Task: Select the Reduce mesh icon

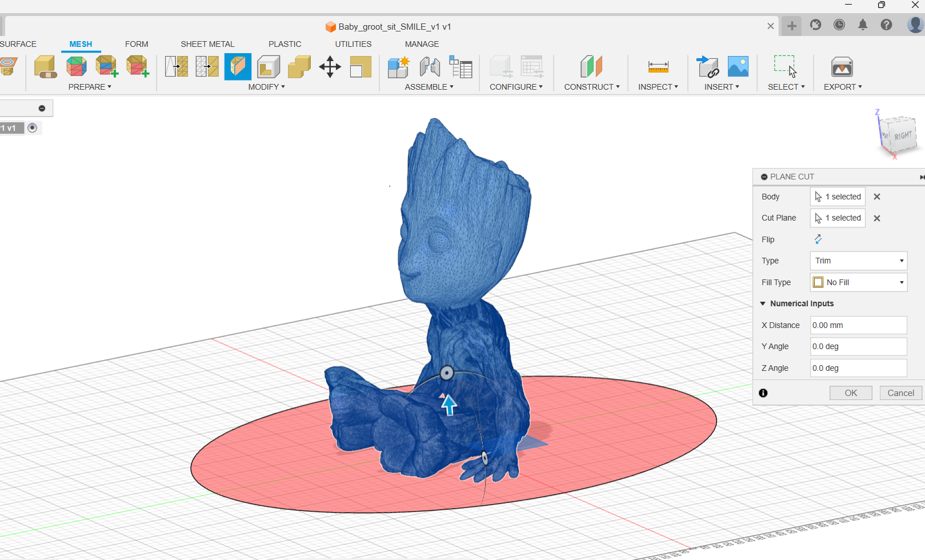Action: (x=207, y=67)
